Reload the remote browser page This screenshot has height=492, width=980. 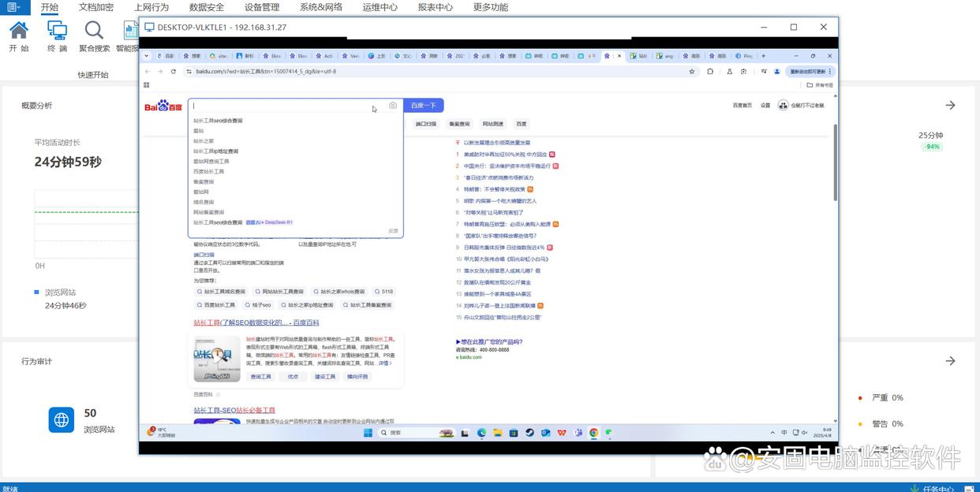[174, 71]
